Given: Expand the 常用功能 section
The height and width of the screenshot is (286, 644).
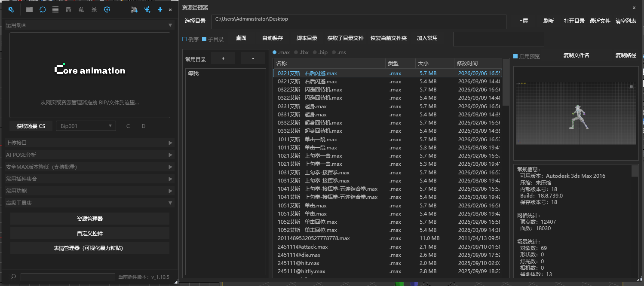Looking at the screenshot, I should pos(89,191).
